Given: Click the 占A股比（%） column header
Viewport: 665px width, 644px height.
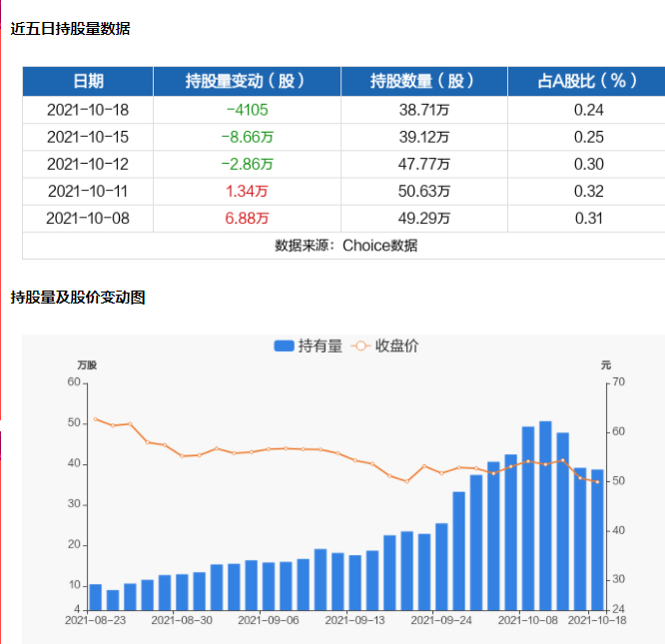Looking at the screenshot, I should (x=588, y=81).
